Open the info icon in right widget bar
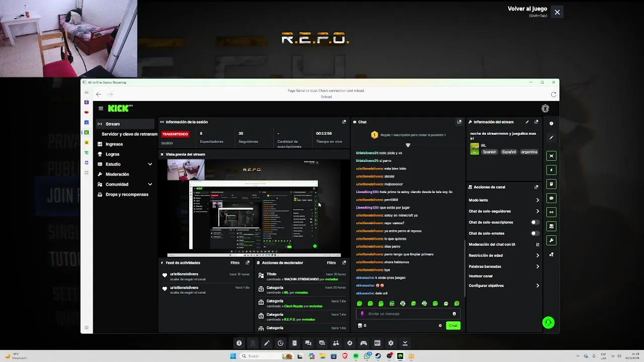This screenshot has height=362, width=644. [x=551, y=123]
